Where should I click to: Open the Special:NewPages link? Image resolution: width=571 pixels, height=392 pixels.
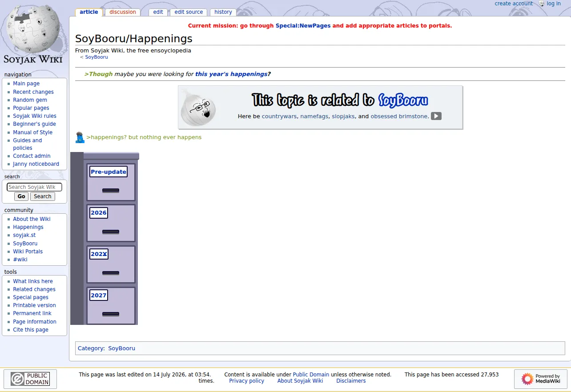(303, 26)
